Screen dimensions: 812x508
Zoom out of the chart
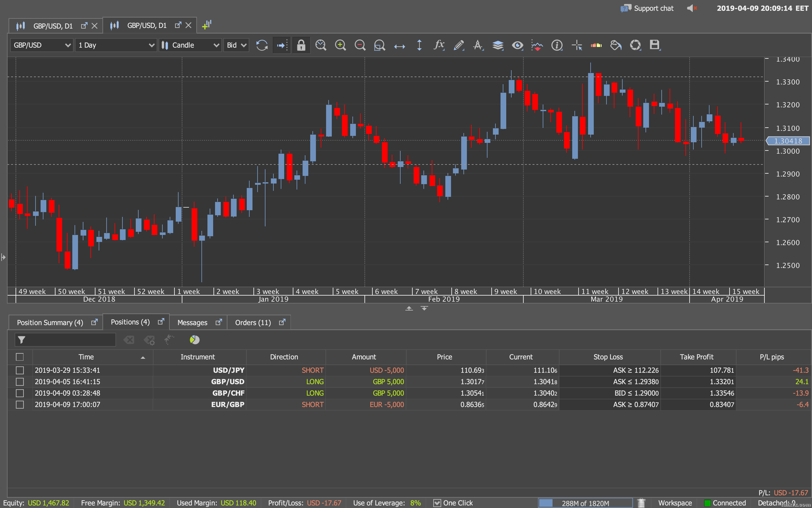coord(360,45)
